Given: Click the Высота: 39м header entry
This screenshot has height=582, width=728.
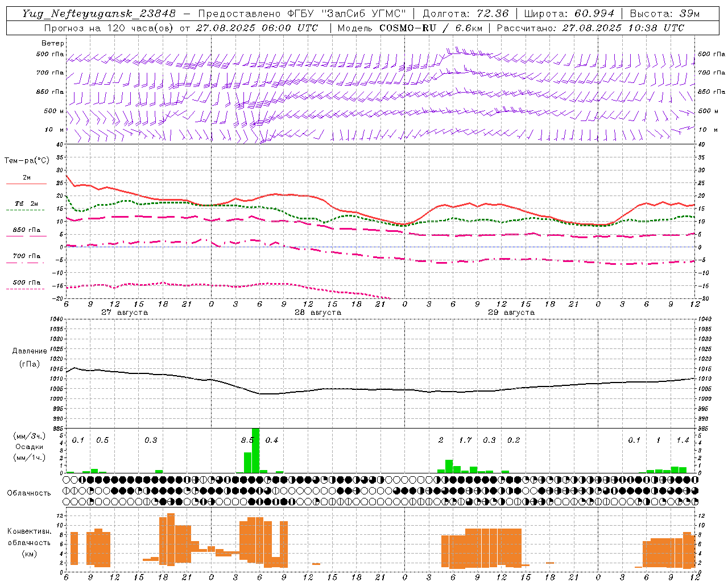Looking at the screenshot, I should coord(665,14).
